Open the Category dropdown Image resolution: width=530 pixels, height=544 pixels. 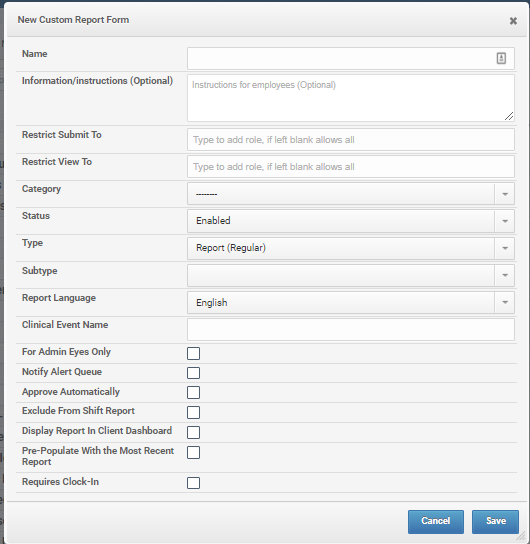tap(351, 194)
